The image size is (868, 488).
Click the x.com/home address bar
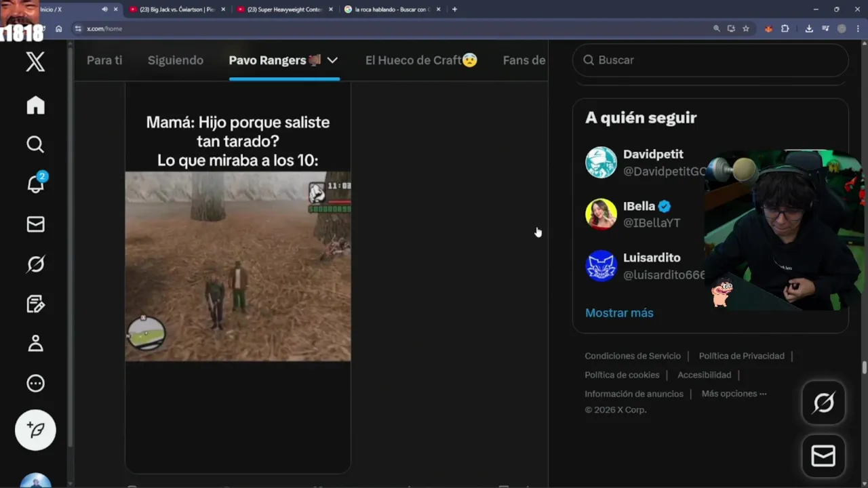coord(393,28)
